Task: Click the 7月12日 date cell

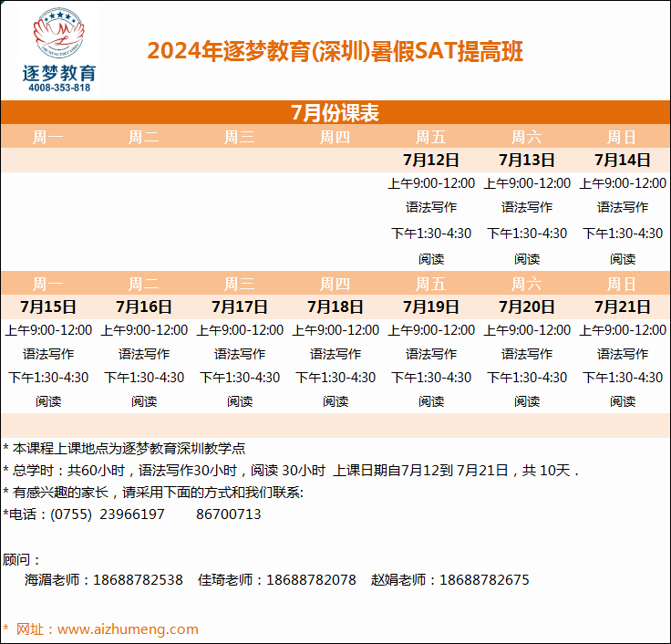Action: (431, 161)
